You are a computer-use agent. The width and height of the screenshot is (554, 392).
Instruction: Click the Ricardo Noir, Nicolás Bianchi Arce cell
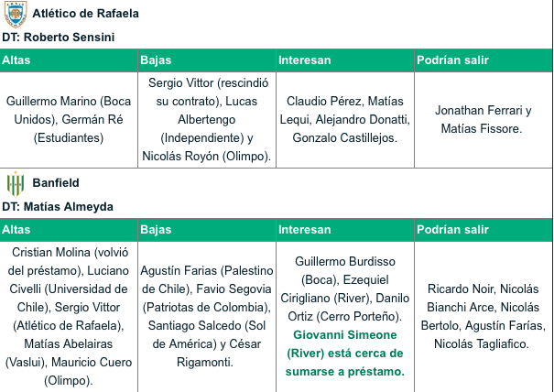point(483,317)
